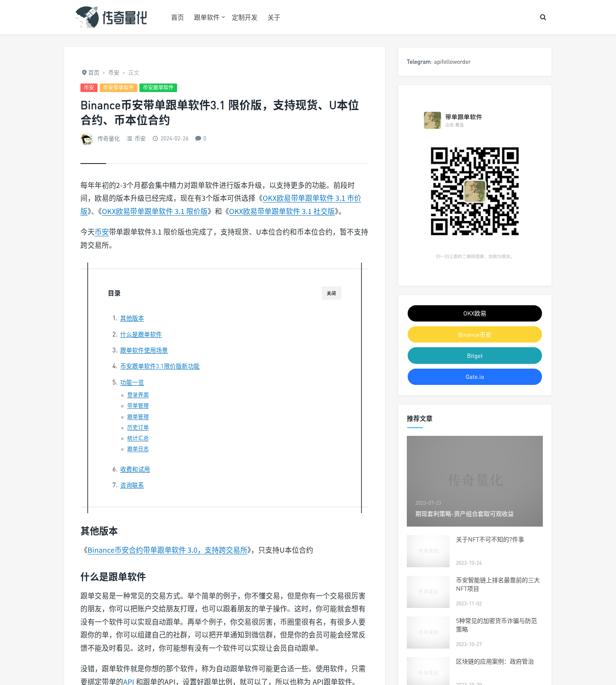Click the 传奇量化 rocket logo

click(111, 17)
